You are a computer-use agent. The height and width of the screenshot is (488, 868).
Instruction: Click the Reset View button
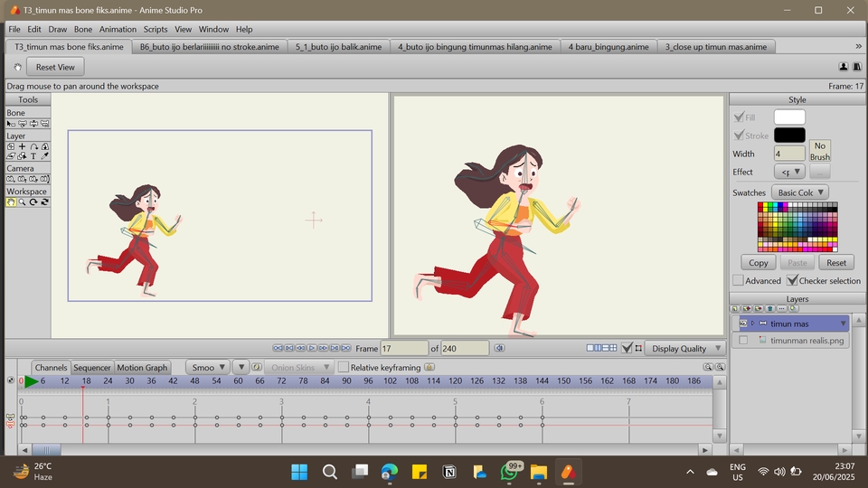55,67
